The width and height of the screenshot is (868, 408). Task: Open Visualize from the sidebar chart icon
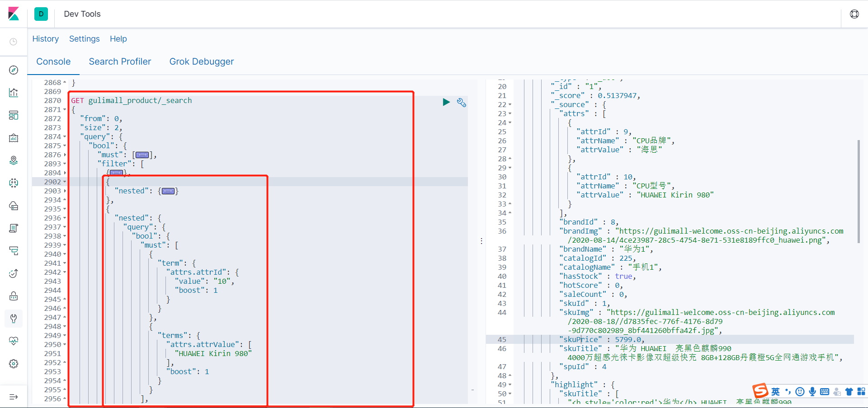click(14, 93)
